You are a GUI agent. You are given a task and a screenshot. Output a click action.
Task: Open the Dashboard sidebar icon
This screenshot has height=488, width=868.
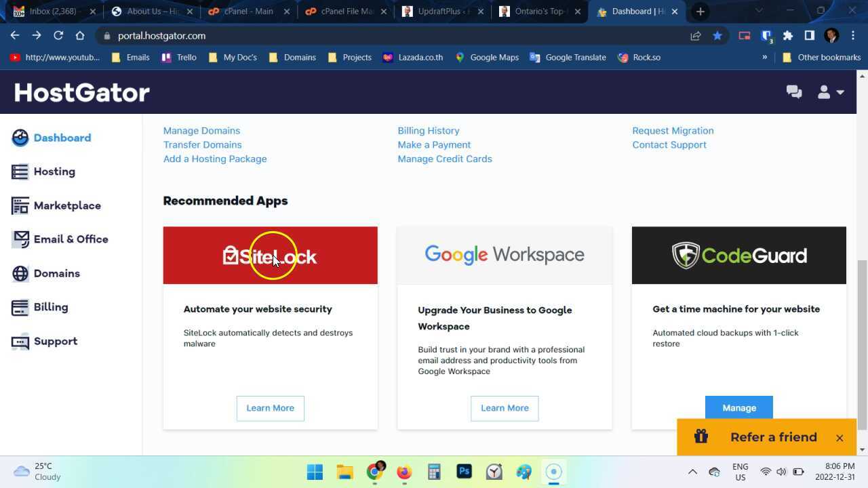[20, 138]
